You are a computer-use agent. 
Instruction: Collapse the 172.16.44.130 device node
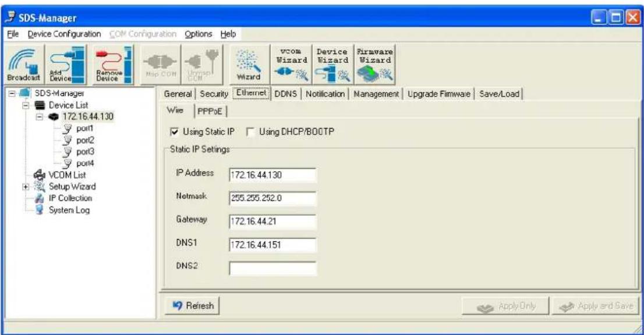coord(40,117)
